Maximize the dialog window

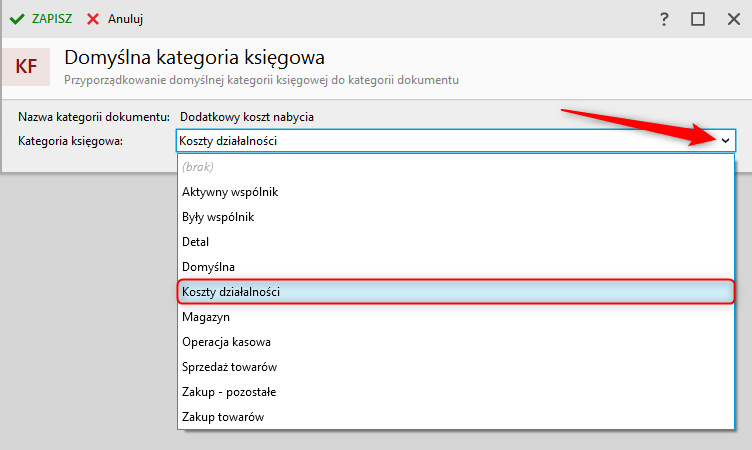(698, 19)
